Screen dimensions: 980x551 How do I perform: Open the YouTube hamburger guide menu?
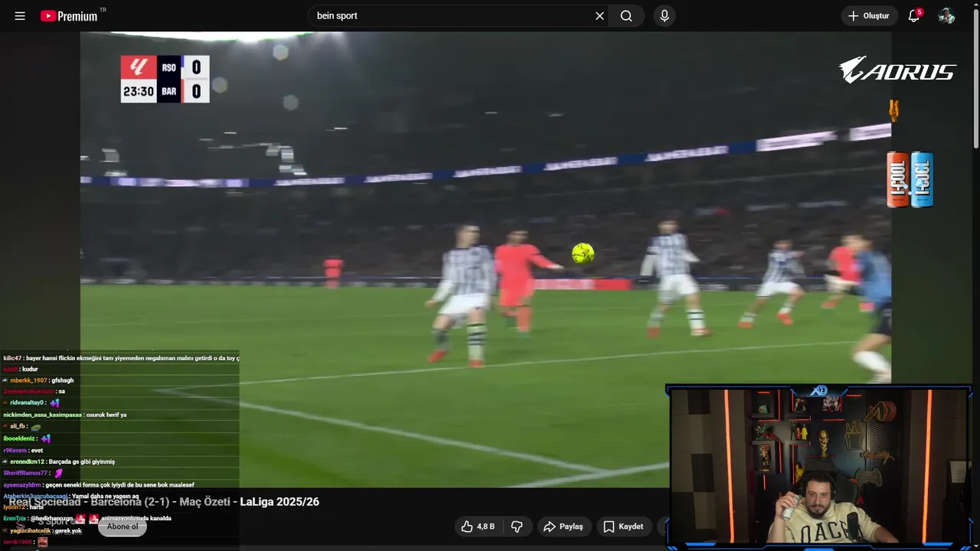(x=20, y=16)
